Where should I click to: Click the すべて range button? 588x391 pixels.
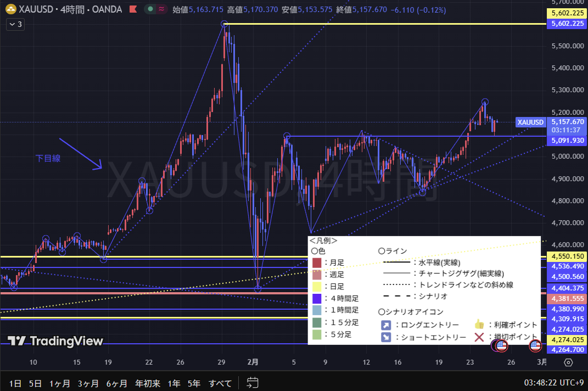point(220,383)
